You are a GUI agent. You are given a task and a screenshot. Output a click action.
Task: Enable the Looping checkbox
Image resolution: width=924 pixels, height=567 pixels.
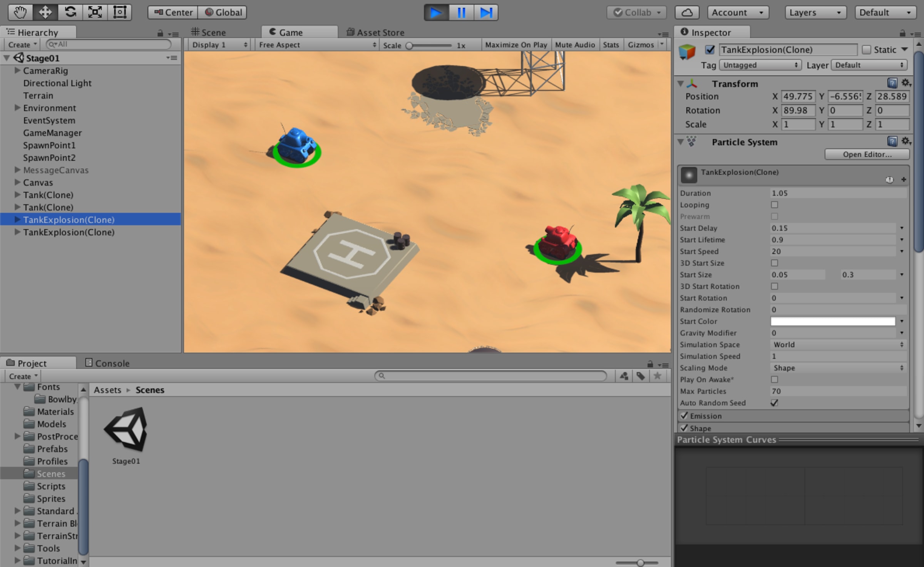(x=774, y=205)
